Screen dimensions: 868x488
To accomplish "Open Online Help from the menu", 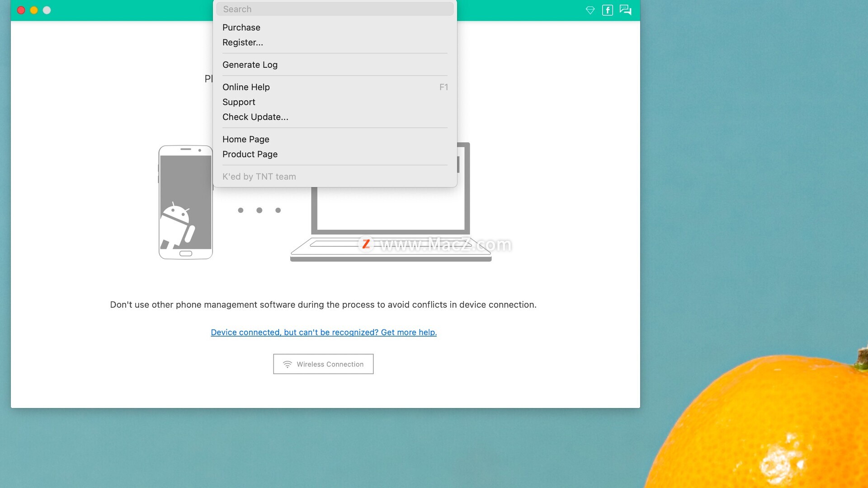I will click(335, 87).
